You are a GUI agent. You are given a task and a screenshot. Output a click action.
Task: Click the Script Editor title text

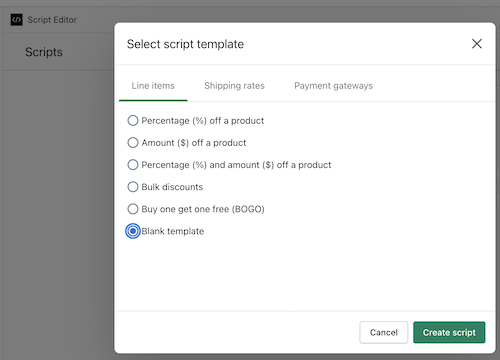tap(52, 20)
